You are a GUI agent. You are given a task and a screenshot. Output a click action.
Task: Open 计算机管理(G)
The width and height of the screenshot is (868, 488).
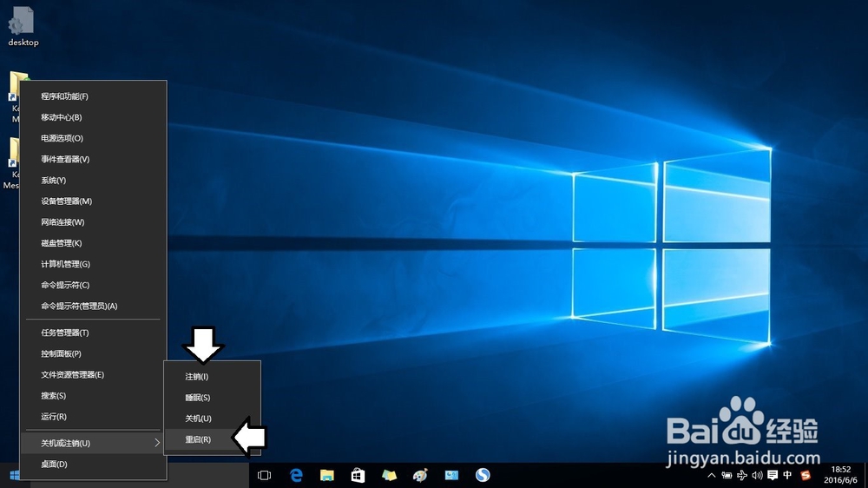click(x=93, y=264)
